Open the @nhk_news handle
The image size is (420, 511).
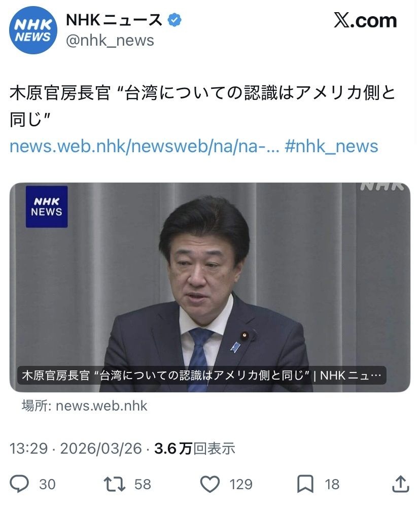[110, 41]
